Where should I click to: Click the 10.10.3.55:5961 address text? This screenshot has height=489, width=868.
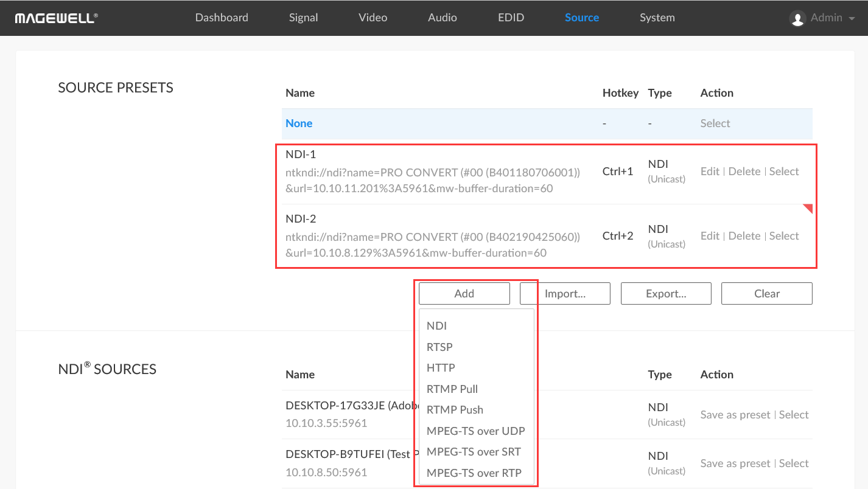pyautogui.click(x=326, y=423)
